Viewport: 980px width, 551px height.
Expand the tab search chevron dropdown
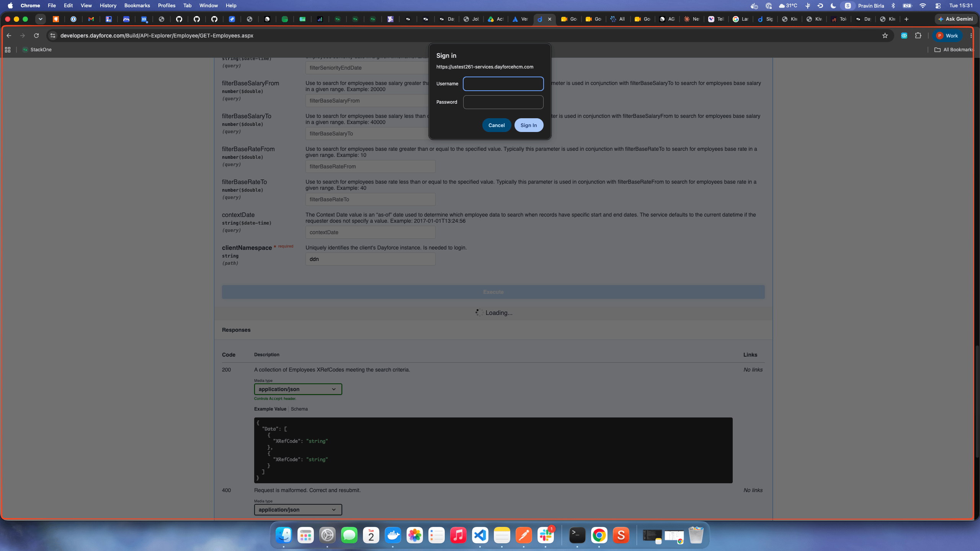pos(40,19)
